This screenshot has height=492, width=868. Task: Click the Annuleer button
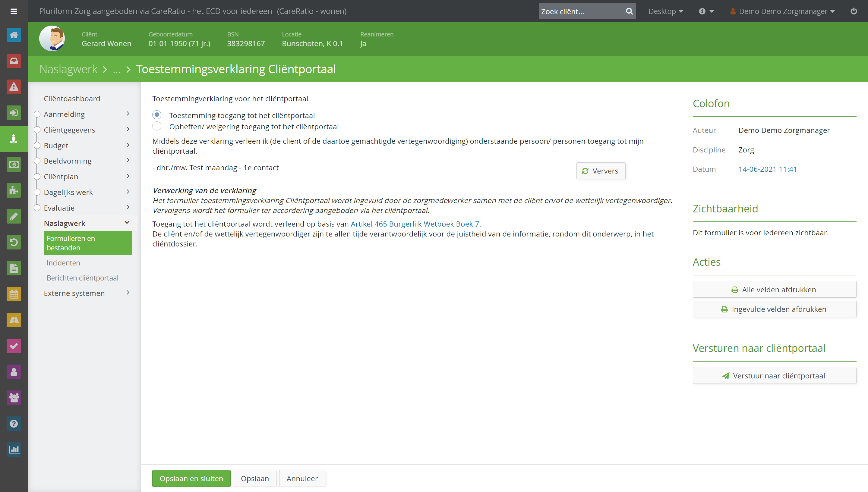tap(302, 478)
